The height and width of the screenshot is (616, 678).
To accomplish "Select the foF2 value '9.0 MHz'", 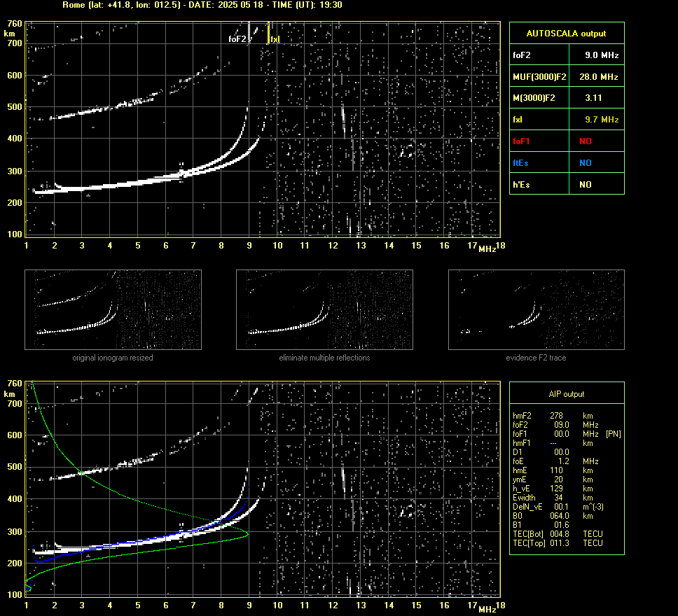I will pyautogui.click(x=602, y=55).
